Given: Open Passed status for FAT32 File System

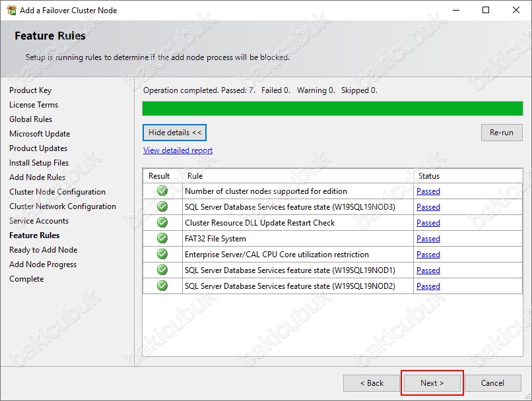Looking at the screenshot, I should click(x=428, y=239).
